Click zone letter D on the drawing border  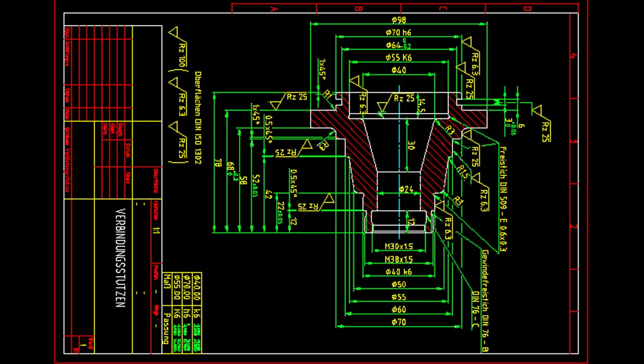[x=527, y=8]
